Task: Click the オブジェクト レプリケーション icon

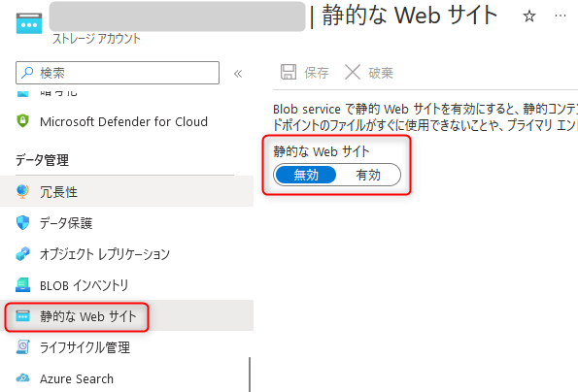Action: (23, 253)
